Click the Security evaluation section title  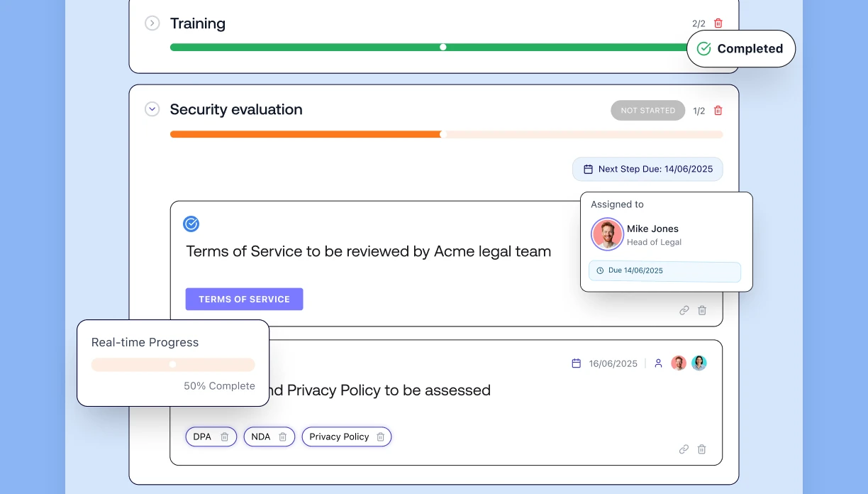point(236,109)
